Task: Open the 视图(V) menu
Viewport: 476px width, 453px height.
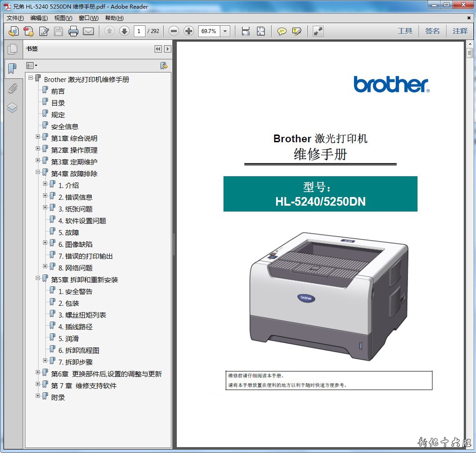Action: coord(63,18)
